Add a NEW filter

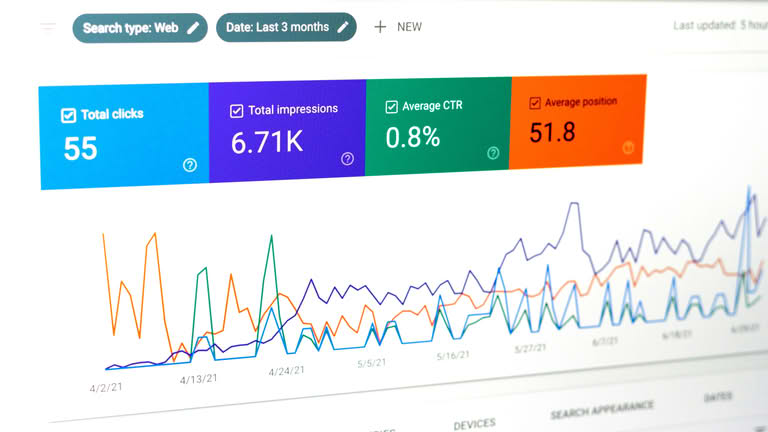[398, 27]
